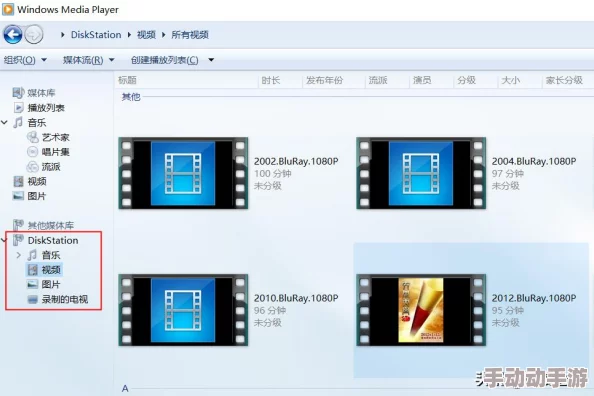
Task: Open the dropdown arrow after 创建播放列表(C)
Action: coord(211,60)
